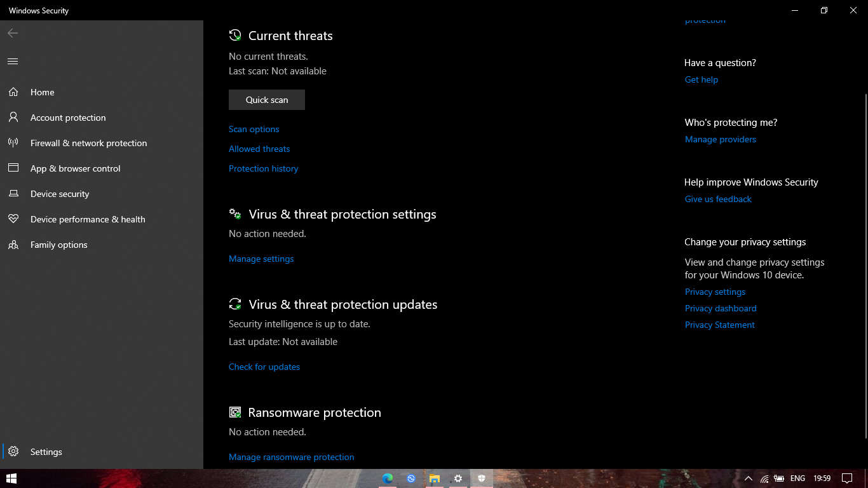Open Device performance & health
The height and width of the screenshot is (488, 868).
pyautogui.click(x=86, y=219)
